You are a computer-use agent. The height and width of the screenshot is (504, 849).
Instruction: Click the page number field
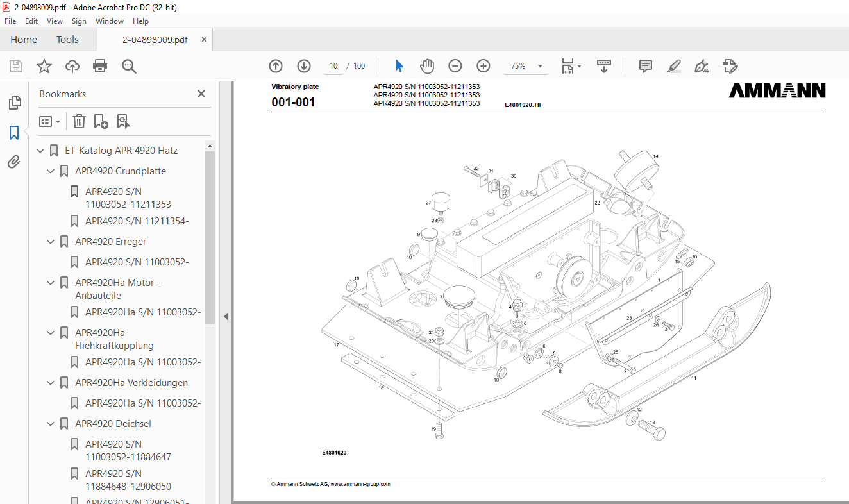(x=333, y=66)
